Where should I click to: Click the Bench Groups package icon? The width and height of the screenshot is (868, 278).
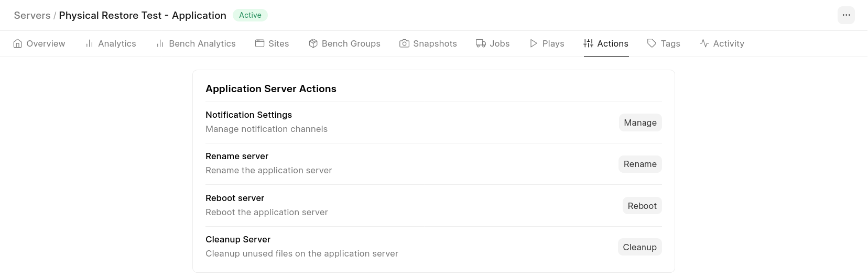pyautogui.click(x=313, y=43)
